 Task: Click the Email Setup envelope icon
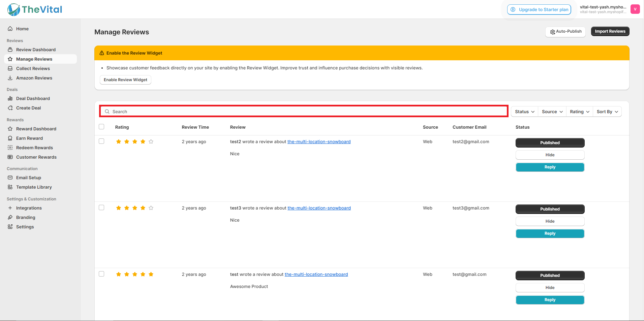tap(10, 178)
